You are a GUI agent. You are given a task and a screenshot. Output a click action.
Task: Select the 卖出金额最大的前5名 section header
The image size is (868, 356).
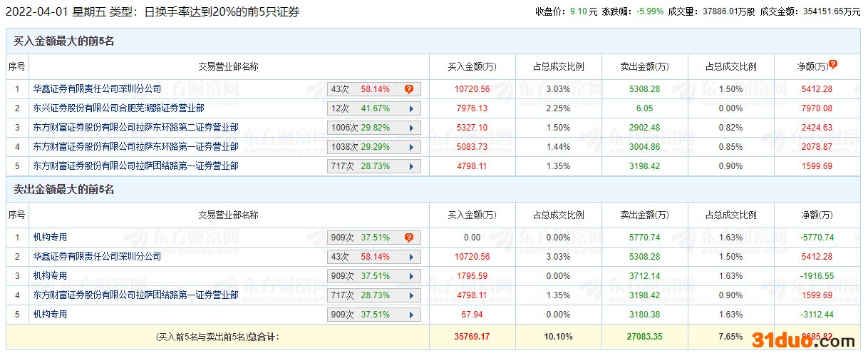(x=64, y=190)
